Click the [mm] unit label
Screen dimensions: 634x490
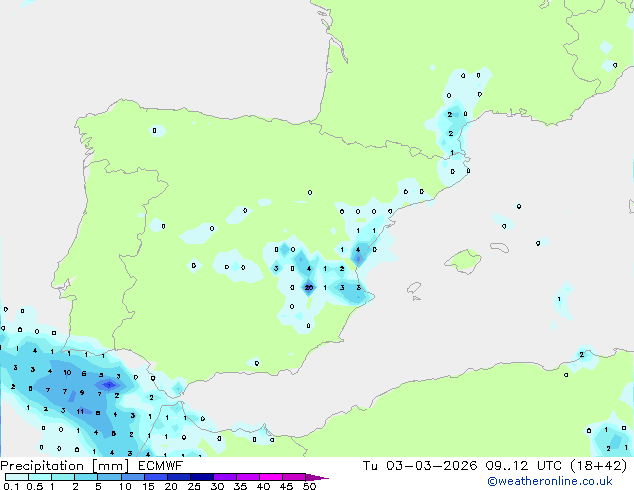[x=110, y=466]
